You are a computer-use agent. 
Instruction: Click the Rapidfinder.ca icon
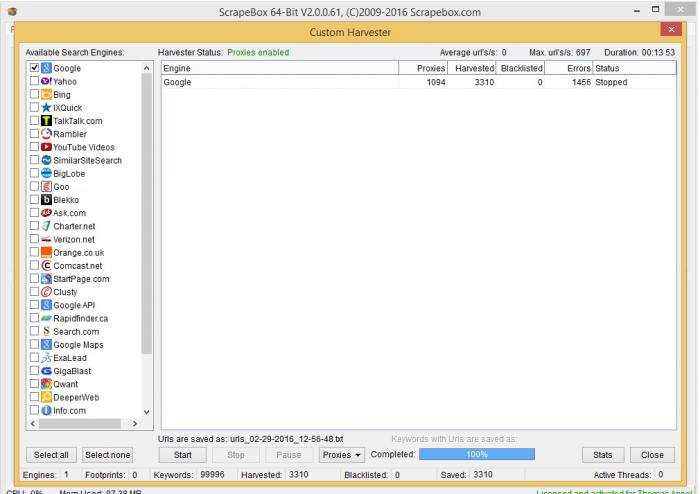click(x=46, y=318)
